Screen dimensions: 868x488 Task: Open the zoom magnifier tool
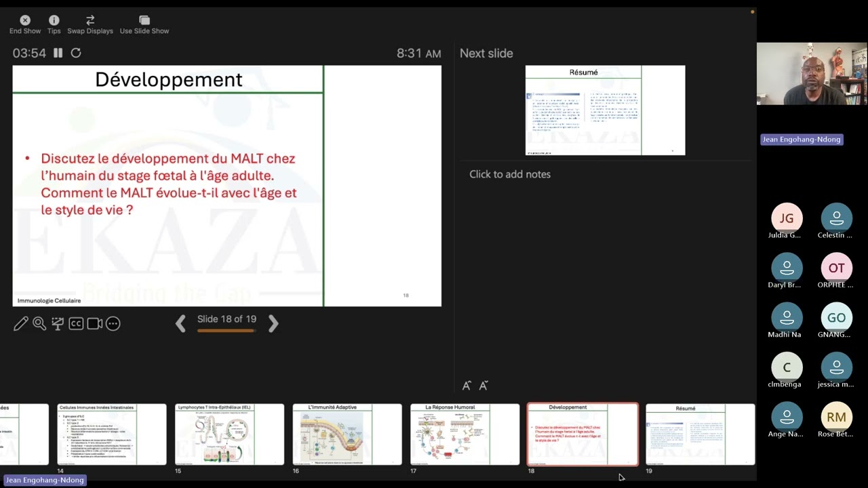click(39, 324)
